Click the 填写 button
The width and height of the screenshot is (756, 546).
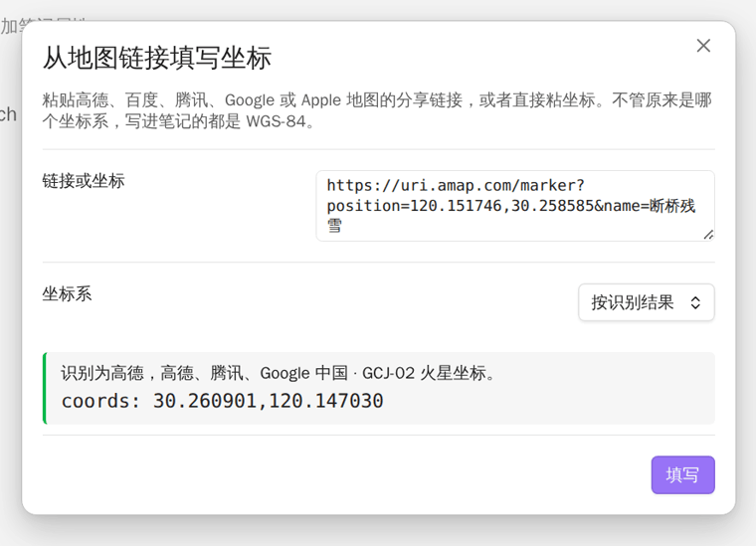682,474
